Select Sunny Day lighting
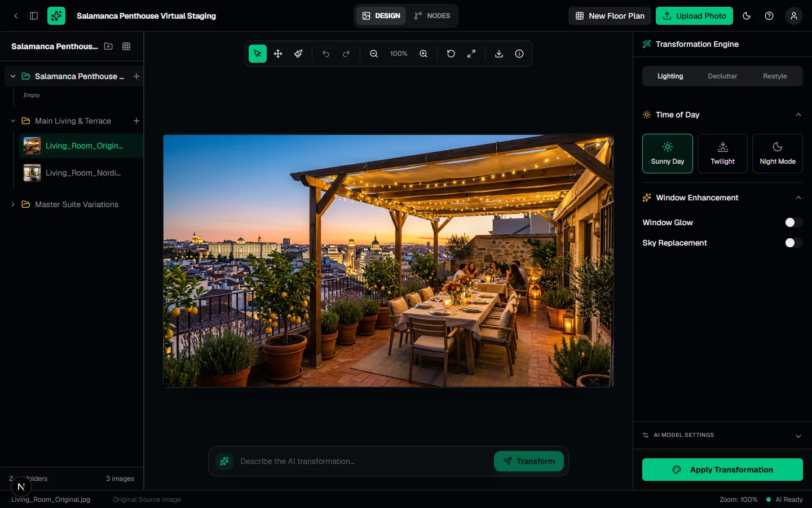This screenshot has height=508, width=812. coord(668,154)
